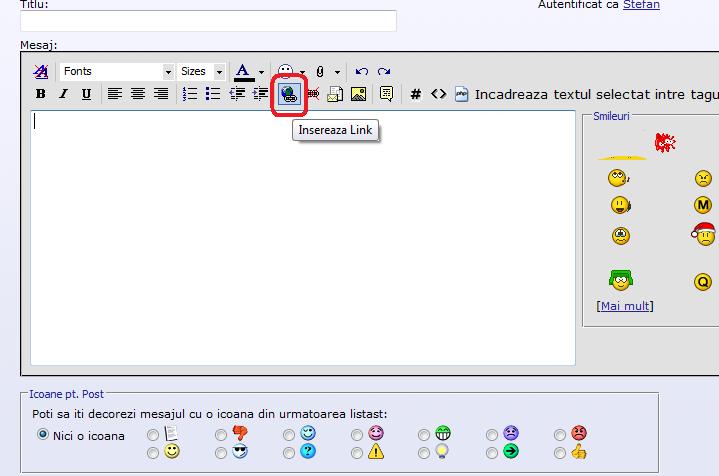Image resolution: width=719 pixels, height=476 pixels.
Task: Click the Stefan username link
Action: [x=641, y=5]
